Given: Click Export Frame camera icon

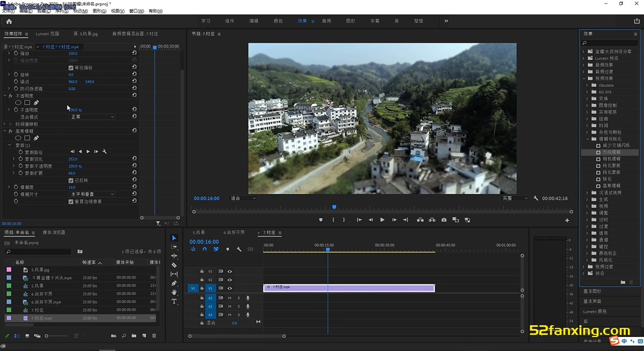Looking at the screenshot, I should coord(444,220).
